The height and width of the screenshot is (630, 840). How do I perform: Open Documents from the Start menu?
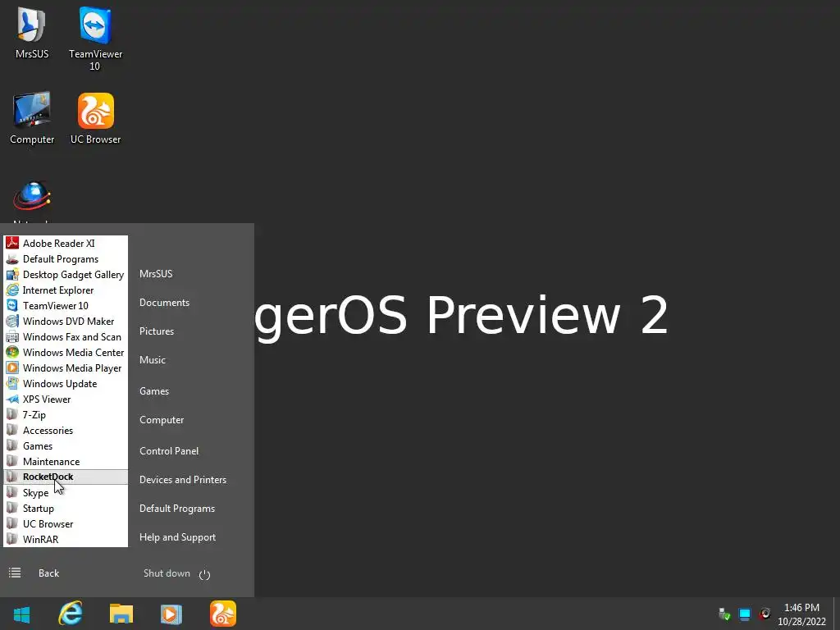tap(164, 303)
